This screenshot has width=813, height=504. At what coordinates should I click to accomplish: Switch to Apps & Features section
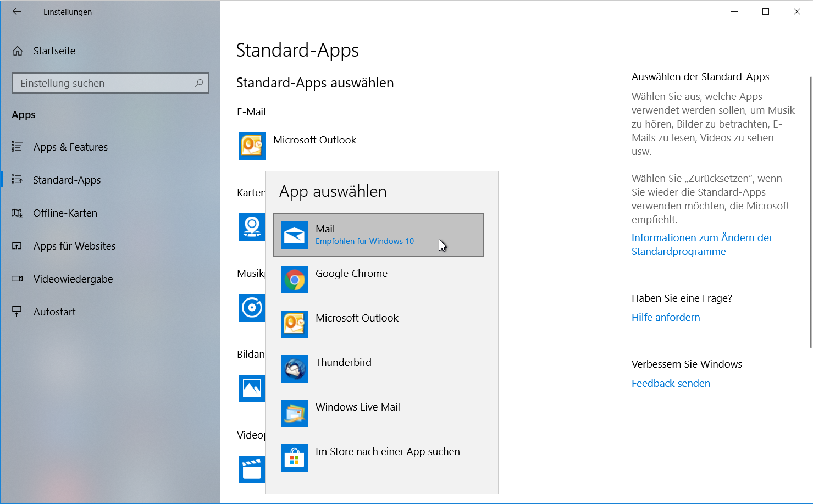(70, 147)
